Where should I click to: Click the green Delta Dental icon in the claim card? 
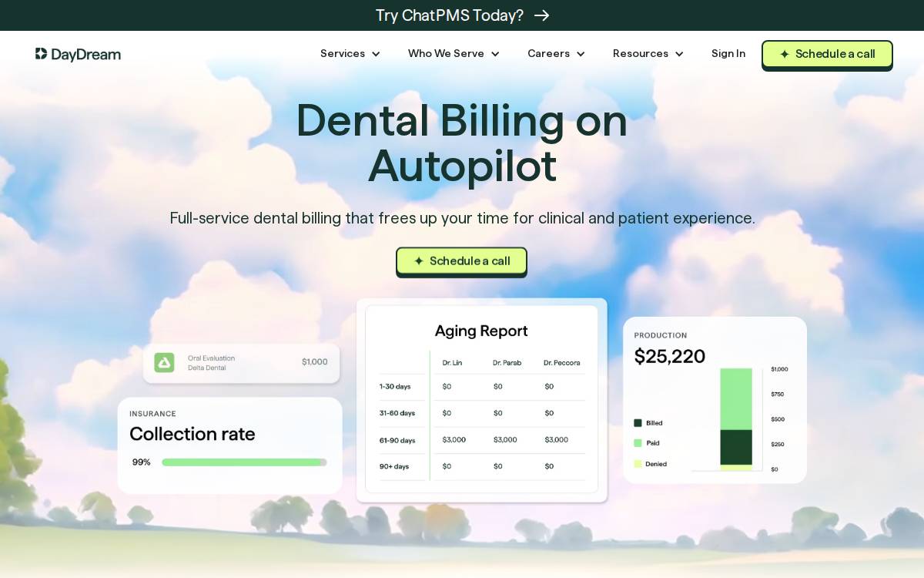[164, 362]
